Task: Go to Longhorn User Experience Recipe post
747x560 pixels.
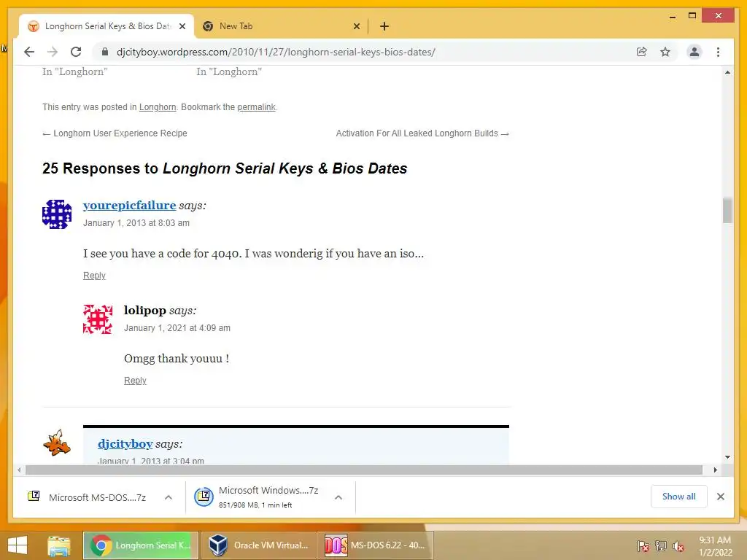Action: [115, 133]
